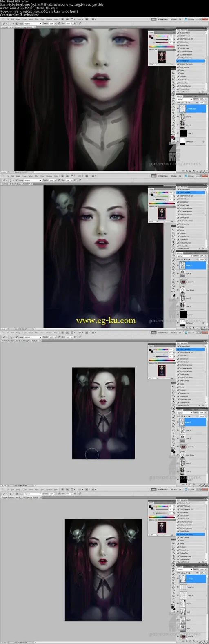The image size is (209, 644).
Task: Delete preset via trash icon in second frame
Action: (203, 248)
